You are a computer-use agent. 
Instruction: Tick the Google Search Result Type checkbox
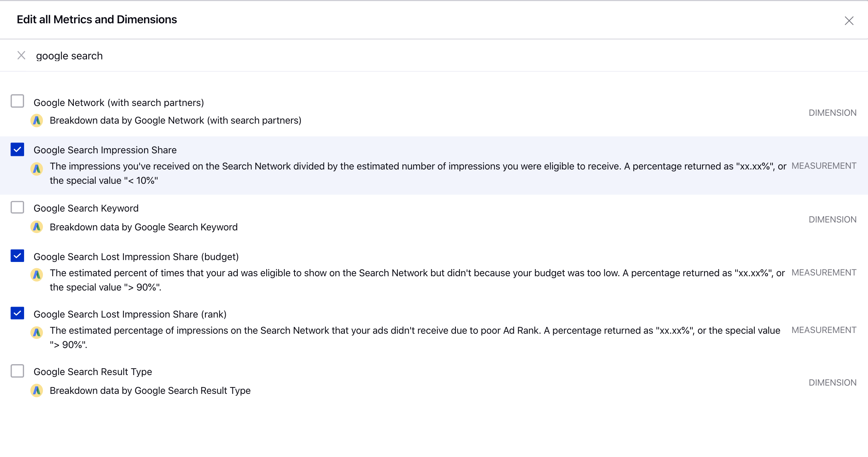tap(17, 371)
